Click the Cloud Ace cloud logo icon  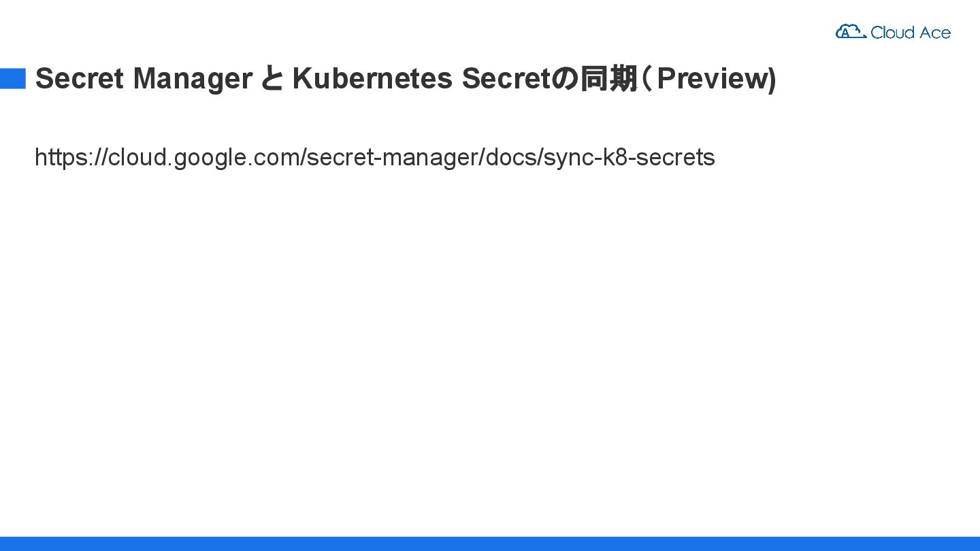(x=851, y=31)
